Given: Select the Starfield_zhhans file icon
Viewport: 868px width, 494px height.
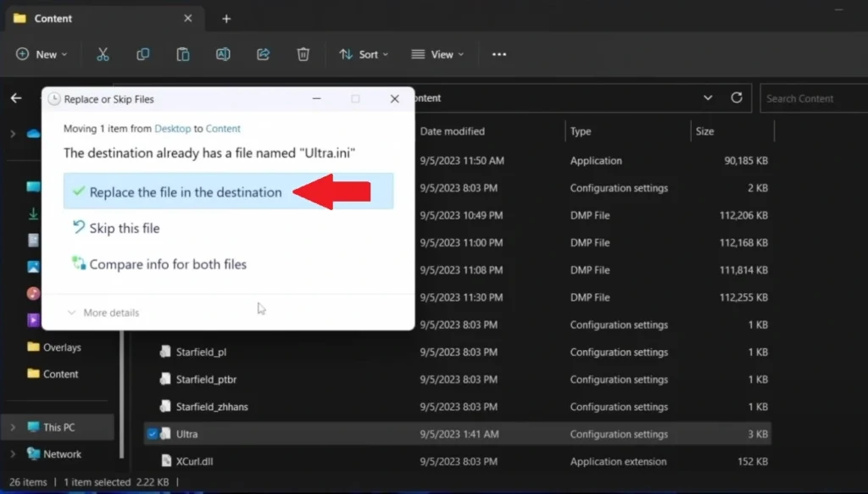Looking at the screenshot, I should [x=165, y=407].
